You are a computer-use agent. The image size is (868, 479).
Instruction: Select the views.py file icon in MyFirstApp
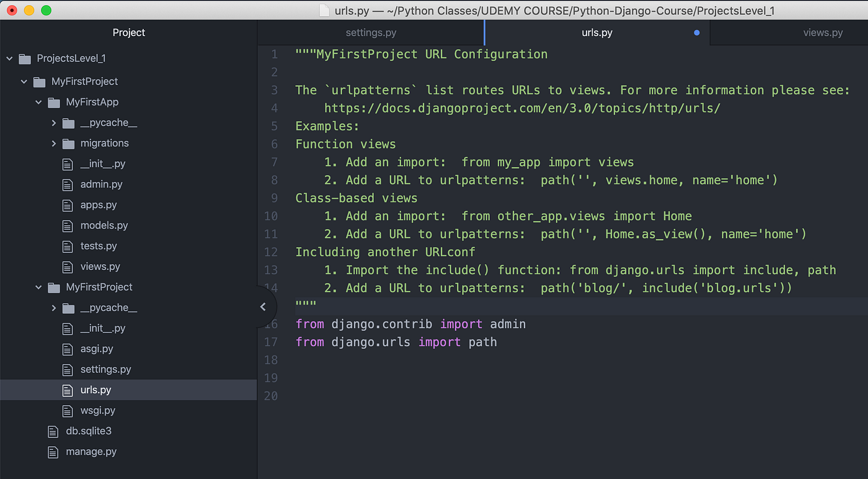[68, 266]
